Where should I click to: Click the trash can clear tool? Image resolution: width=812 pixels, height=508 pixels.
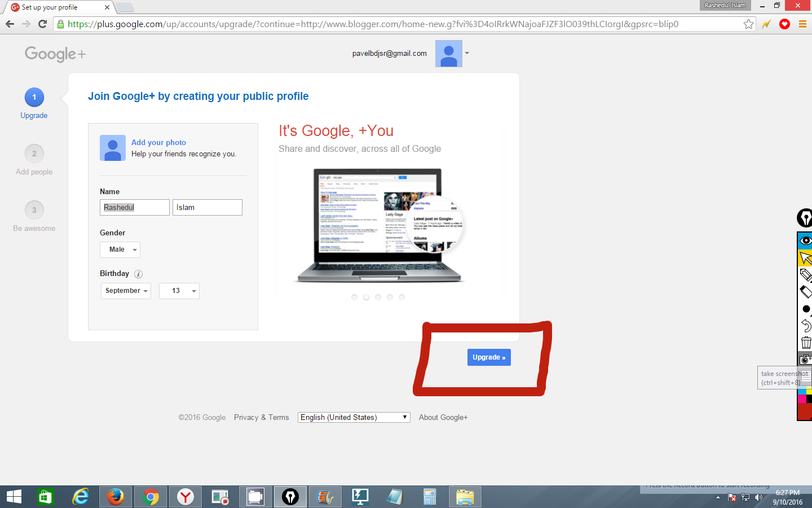point(806,343)
